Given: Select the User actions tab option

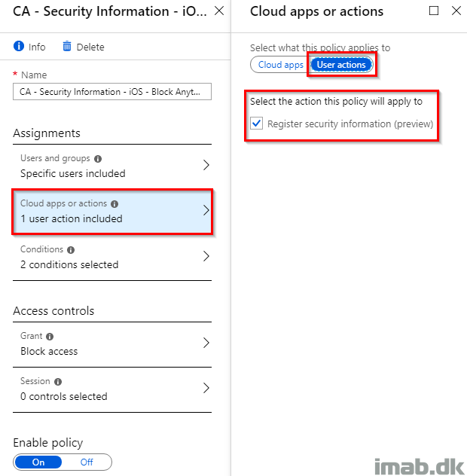Looking at the screenshot, I should [x=341, y=65].
